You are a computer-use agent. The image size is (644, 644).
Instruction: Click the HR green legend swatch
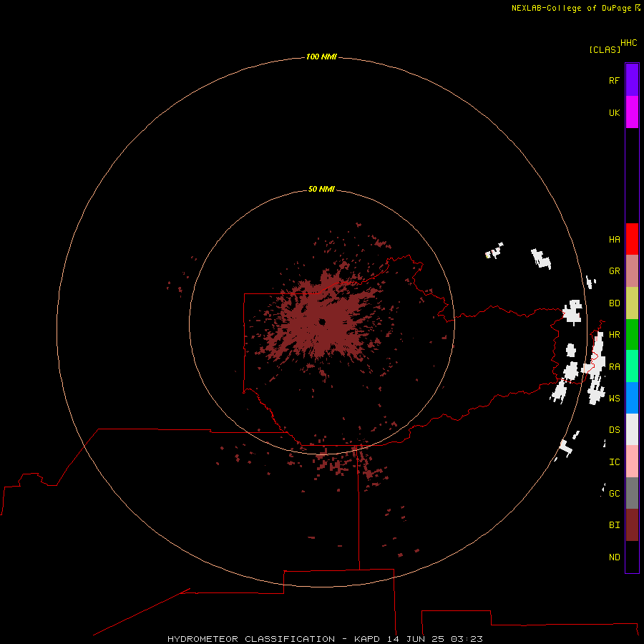[x=632, y=335]
